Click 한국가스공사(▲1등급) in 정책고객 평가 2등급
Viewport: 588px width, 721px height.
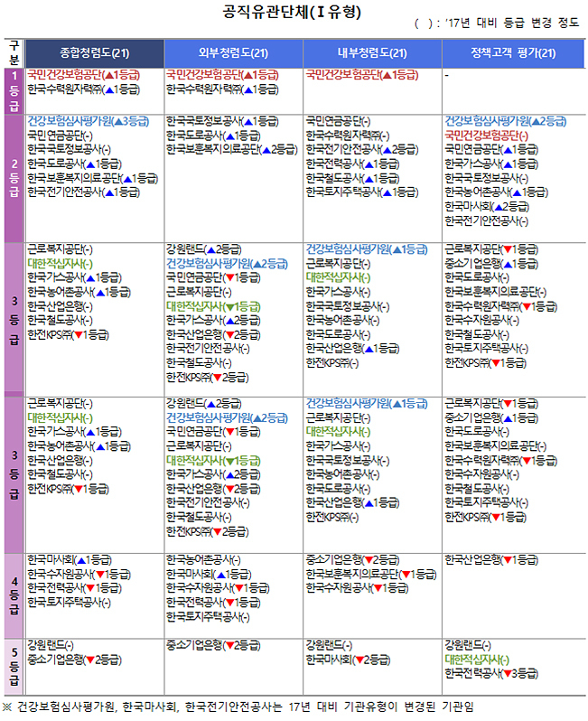[492, 164]
